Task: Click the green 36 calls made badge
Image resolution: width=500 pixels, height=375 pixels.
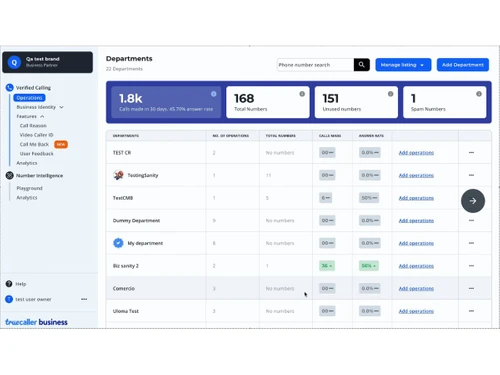Action: click(x=327, y=266)
